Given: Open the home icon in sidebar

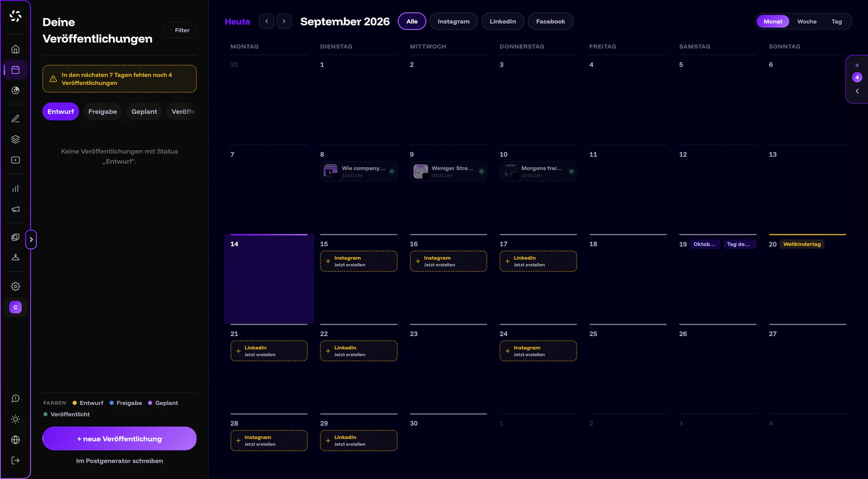Looking at the screenshot, I should pos(16,49).
